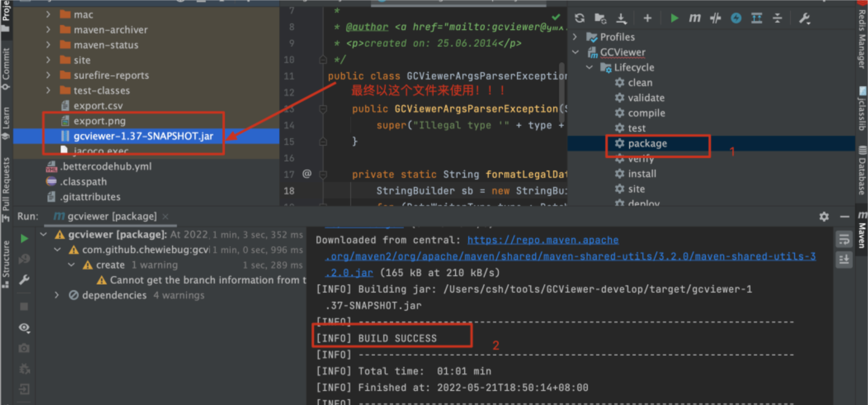This screenshot has width=868, height=405.
Task: Collapse gcviewer [package] result node
Action: 43,234
